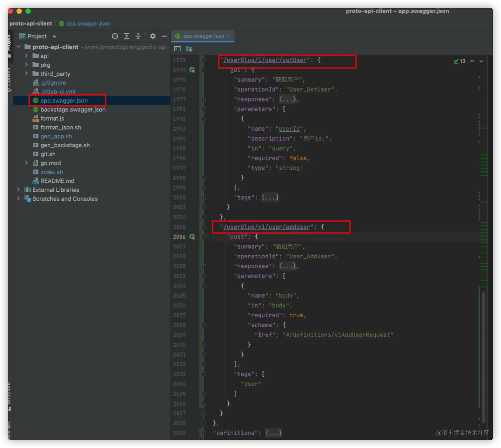Click the second editor toolbar icon beside preview
The width and height of the screenshot is (501, 448).
[x=189, y=49]
